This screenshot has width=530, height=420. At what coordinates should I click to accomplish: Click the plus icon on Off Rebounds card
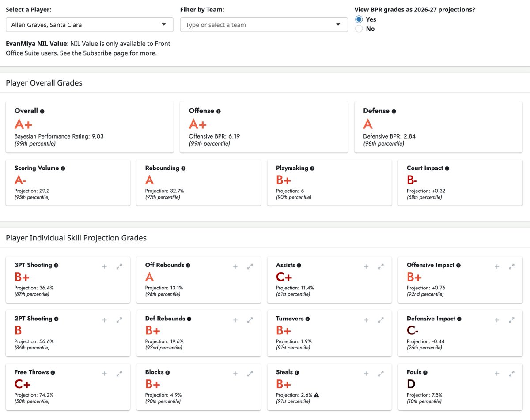235,266
